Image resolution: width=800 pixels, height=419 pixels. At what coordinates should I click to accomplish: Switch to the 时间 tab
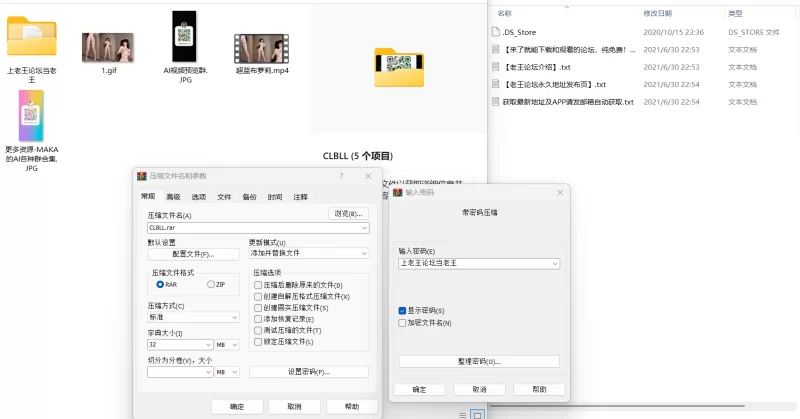(x=275, y=197)
